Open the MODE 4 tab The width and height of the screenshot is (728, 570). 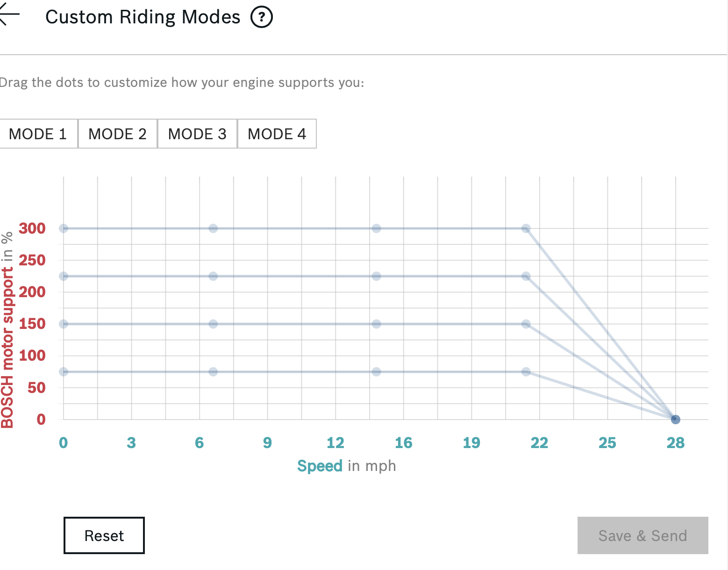click(x=277, y=134)
